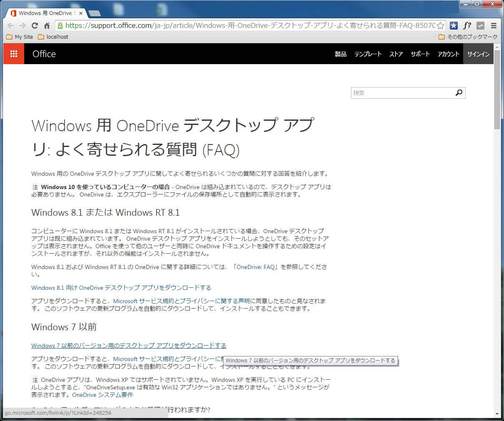This screenshot has height=421, width=504.
Task: Click the browser back arrow
Action: (x=11, y=25)
